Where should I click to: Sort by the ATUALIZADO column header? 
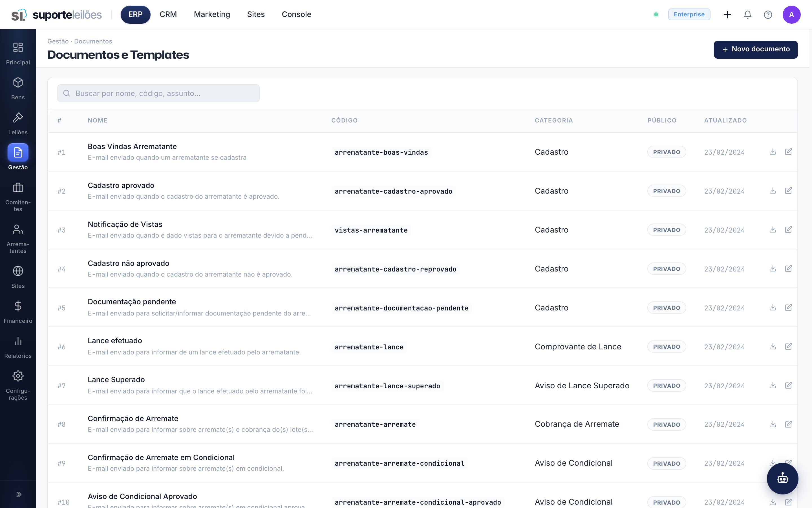pos(725,120)
